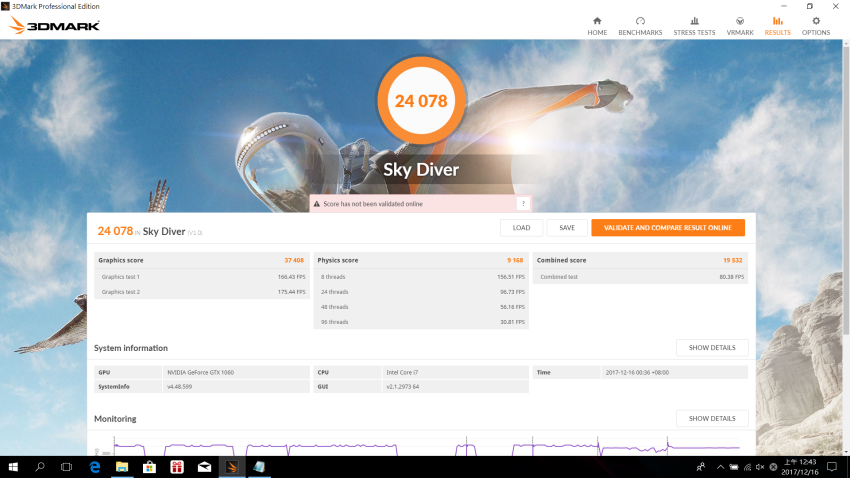Click the Graphics score value 37 408
The width and height of the screenshot is (850, 478).
click(x=294, y=260)
